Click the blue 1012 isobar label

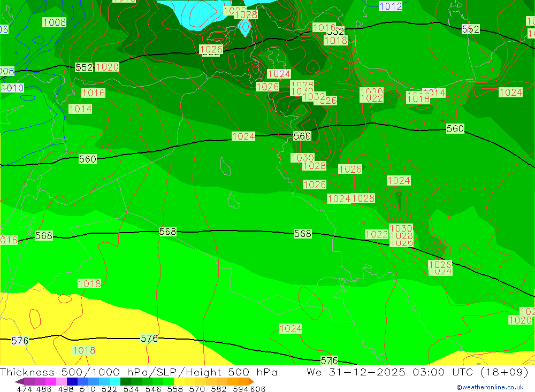click(391, 6)
